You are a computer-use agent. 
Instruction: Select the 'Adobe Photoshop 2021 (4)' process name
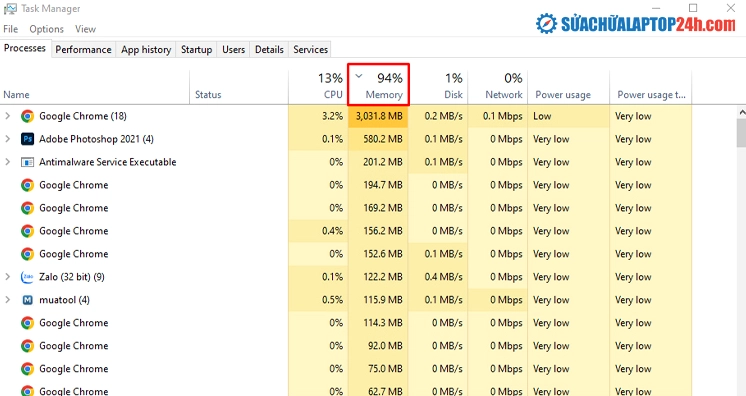coord(96,139)
